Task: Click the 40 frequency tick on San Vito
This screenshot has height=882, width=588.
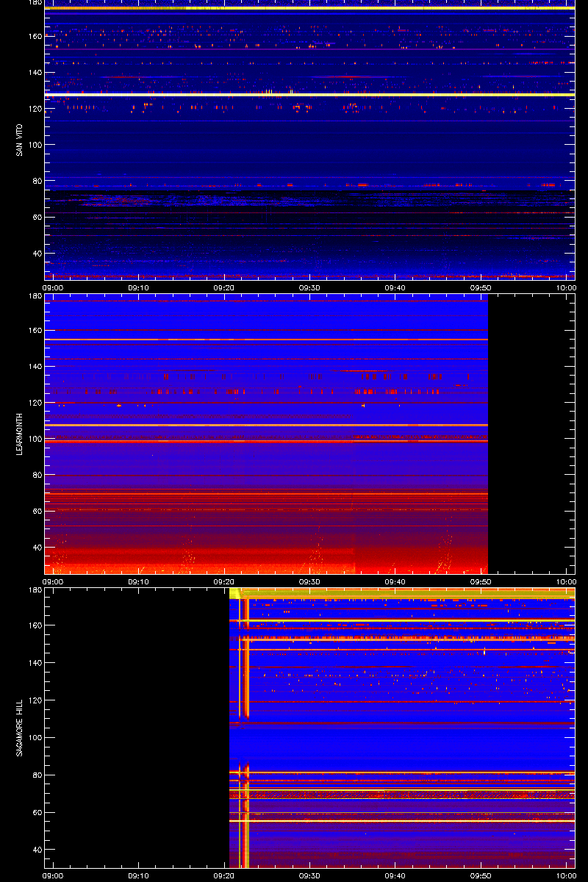Action: tap(36, 254)
